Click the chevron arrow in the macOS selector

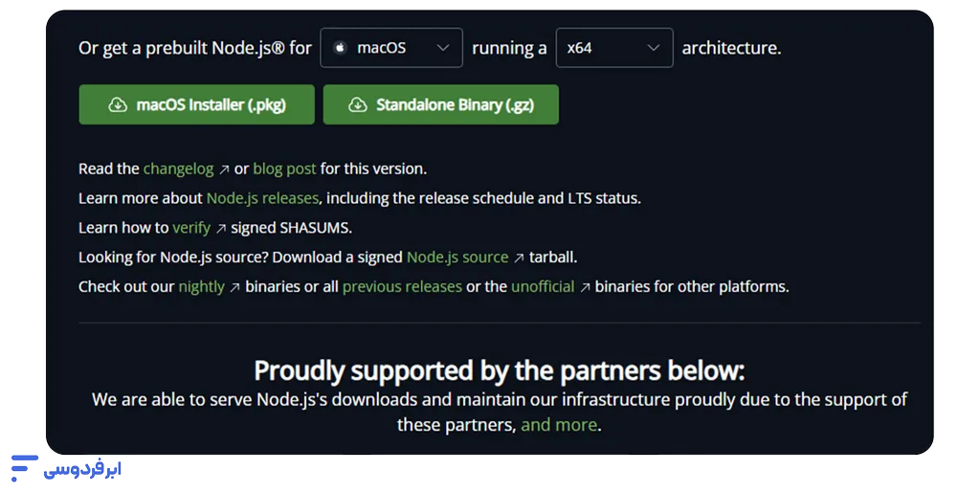click(442, 48)
